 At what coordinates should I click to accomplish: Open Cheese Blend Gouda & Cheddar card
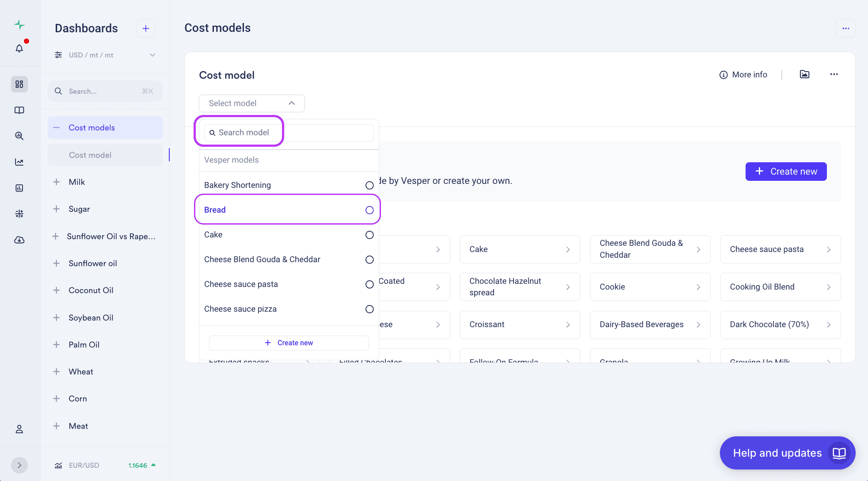point(650,249)
